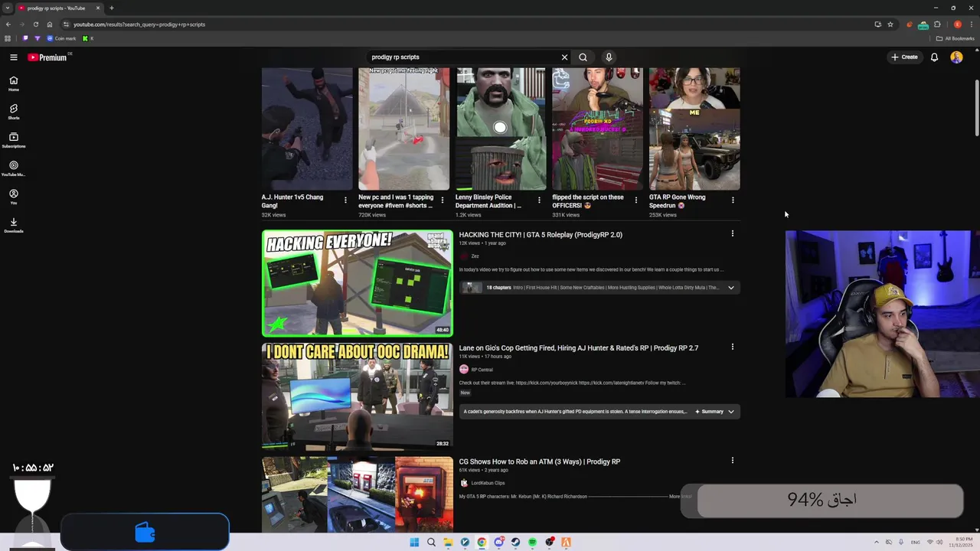
Task: Open the All Bookmarks folder
Action: click(955, 38)
